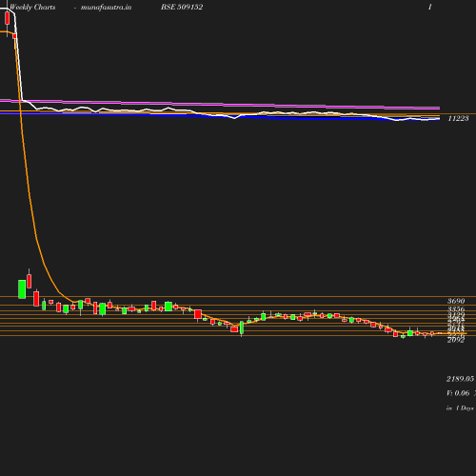This screenshot has height=476, width=476.
Task: Click the "in 1 Days" label
Action: point(460,408)
